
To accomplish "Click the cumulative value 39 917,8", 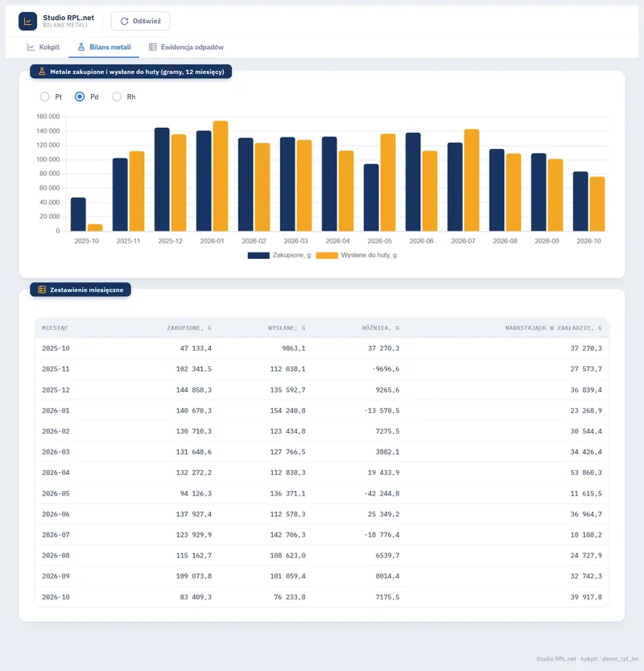I will pyautogui.click(x=586, y=597).
